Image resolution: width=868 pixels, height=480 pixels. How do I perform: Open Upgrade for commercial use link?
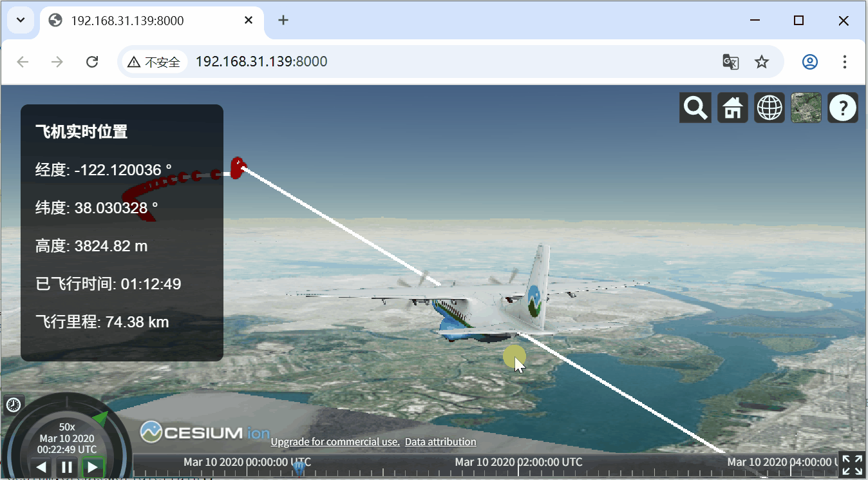tap(335, 441)
